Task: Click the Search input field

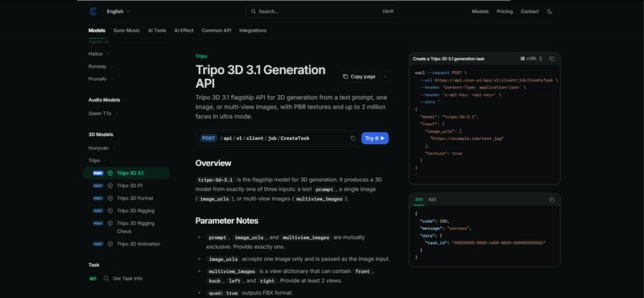Action: point(321,11)
